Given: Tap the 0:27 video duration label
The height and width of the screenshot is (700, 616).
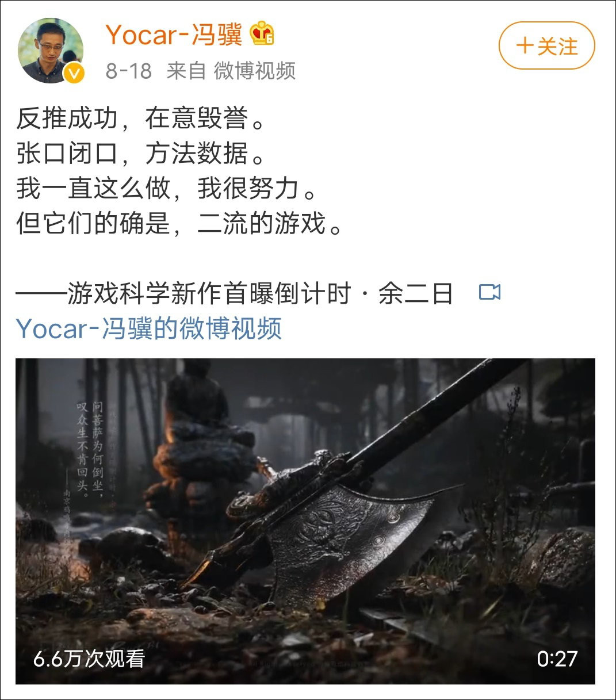Looking at the screenshot, I should click(x=557, y=659).
